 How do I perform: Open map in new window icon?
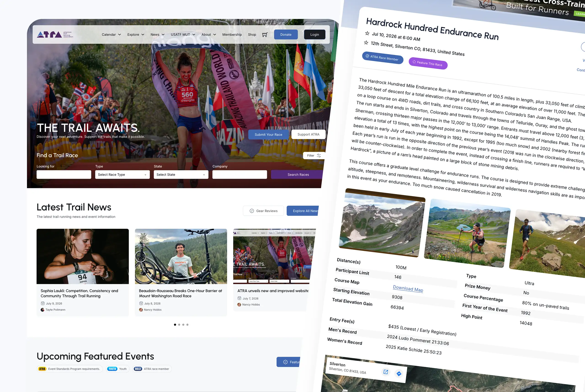tap(386, 372)
